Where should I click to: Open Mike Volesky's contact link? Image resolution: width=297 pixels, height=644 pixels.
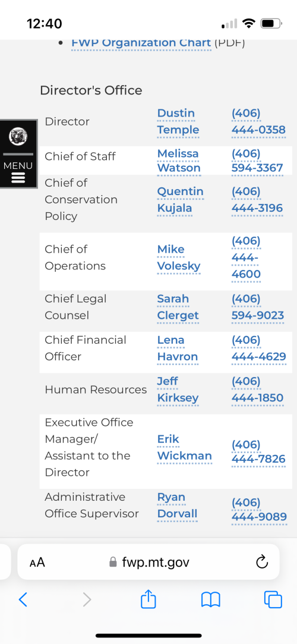[x=179, y=257]
